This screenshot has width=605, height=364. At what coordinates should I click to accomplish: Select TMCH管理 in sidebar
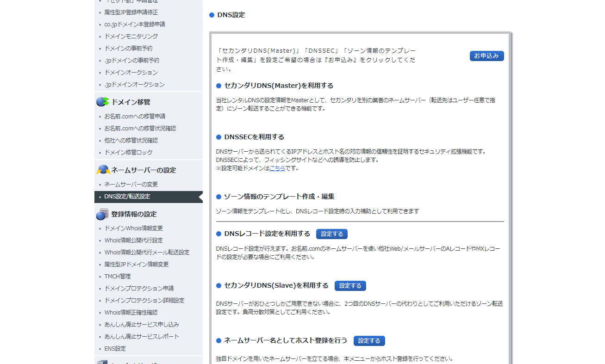click(x=118, y=277)
